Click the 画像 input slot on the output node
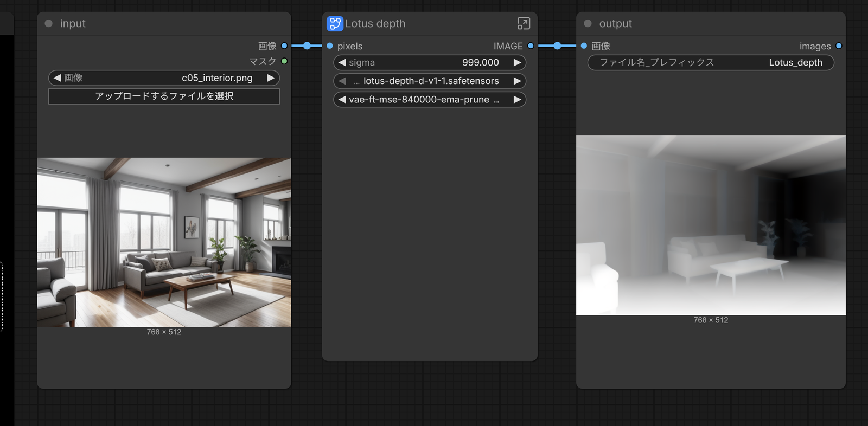The image size is (868, 426). (584, 46)
